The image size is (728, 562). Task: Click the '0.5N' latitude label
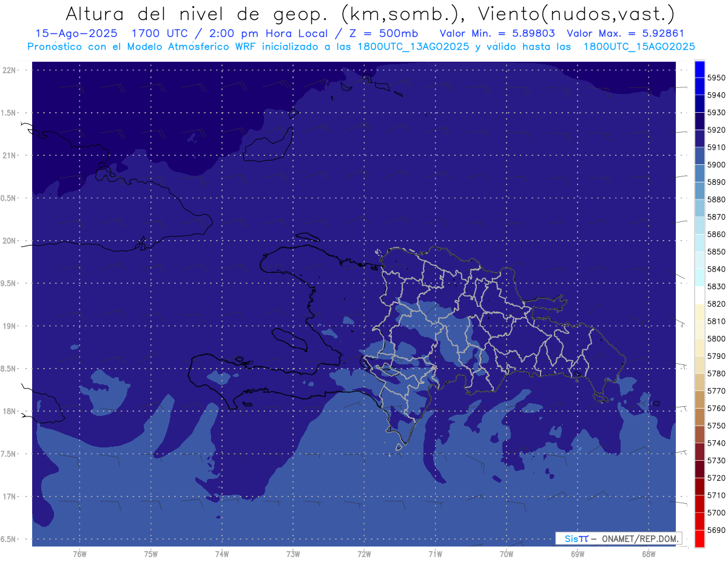[x=9, y=198]
